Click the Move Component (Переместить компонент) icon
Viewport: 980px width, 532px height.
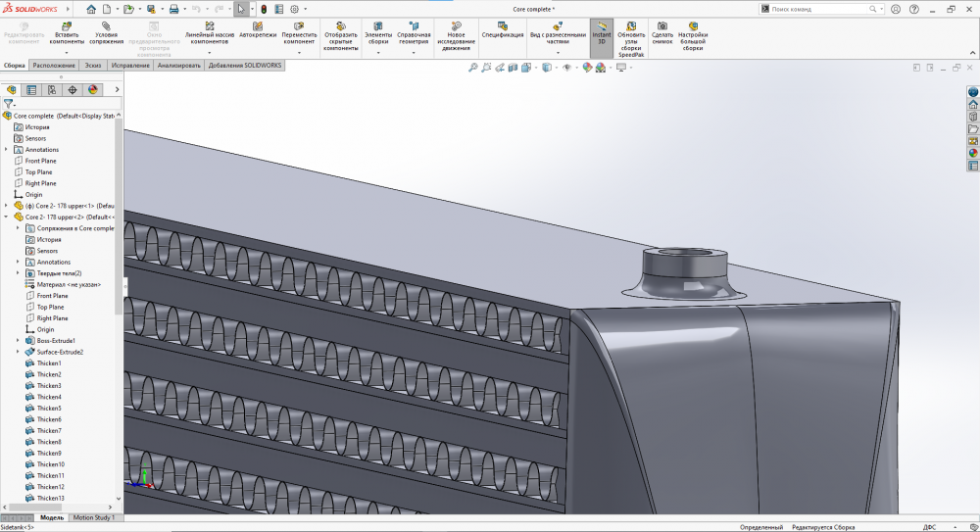[299, 25]
